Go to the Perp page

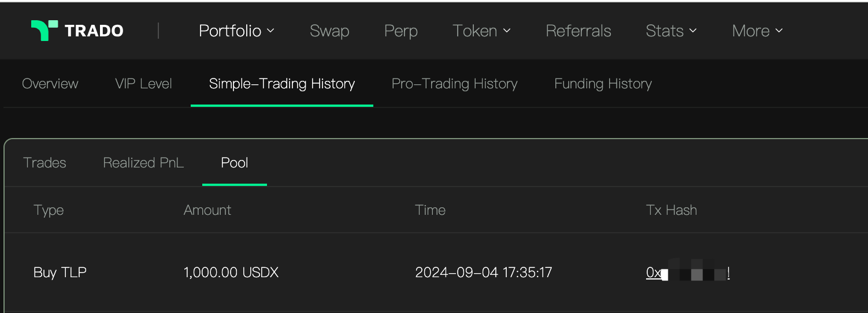(400, 31)
